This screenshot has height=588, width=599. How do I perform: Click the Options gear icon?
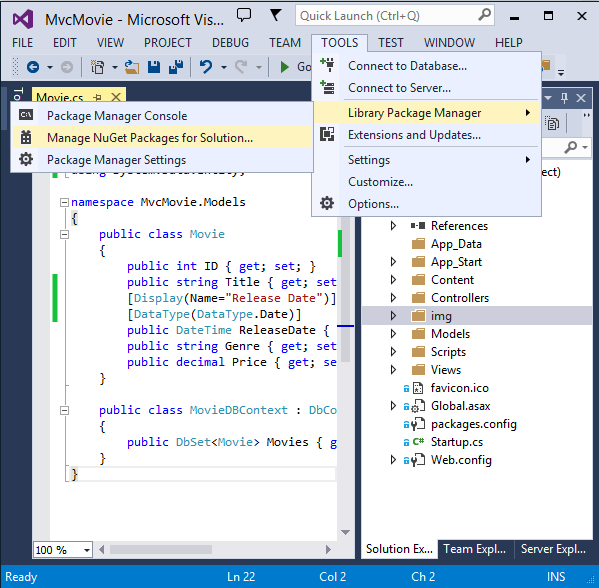[327, 203]
